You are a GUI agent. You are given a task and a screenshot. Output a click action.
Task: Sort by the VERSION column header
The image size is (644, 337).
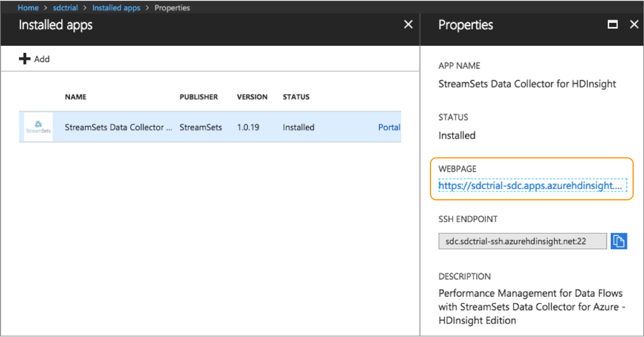pos(252,97)
